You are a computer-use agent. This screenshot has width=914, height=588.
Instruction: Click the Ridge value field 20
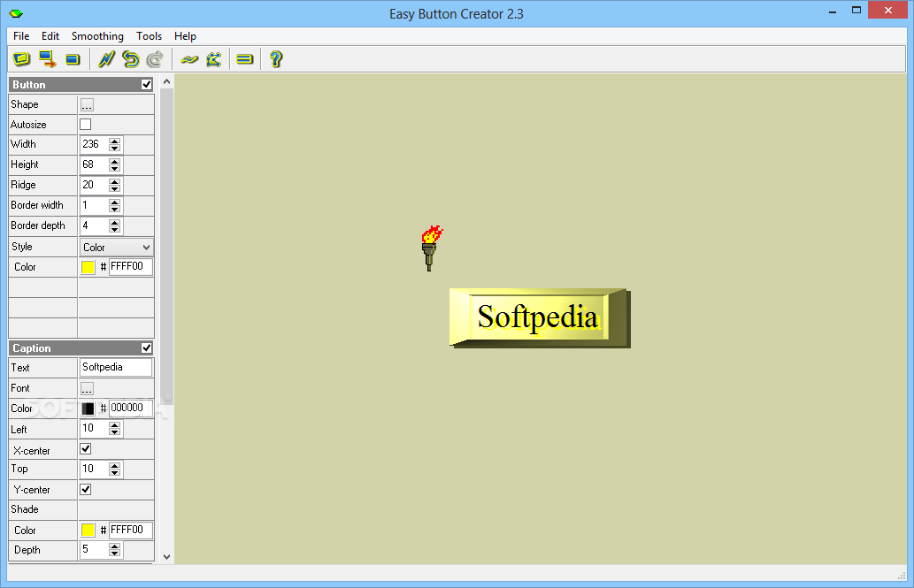(94, 185)
